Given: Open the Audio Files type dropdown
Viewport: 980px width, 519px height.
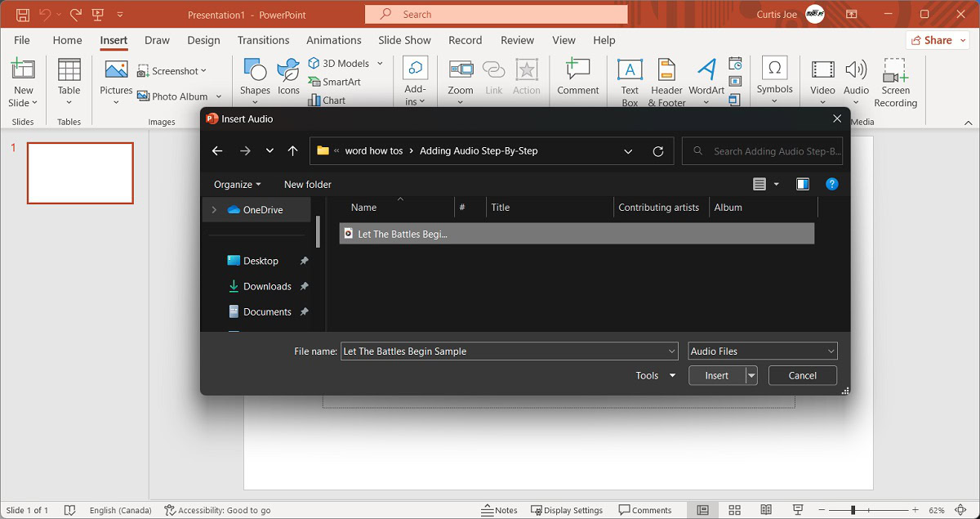Looking at the screenshot, I should (x=763, y=351).
